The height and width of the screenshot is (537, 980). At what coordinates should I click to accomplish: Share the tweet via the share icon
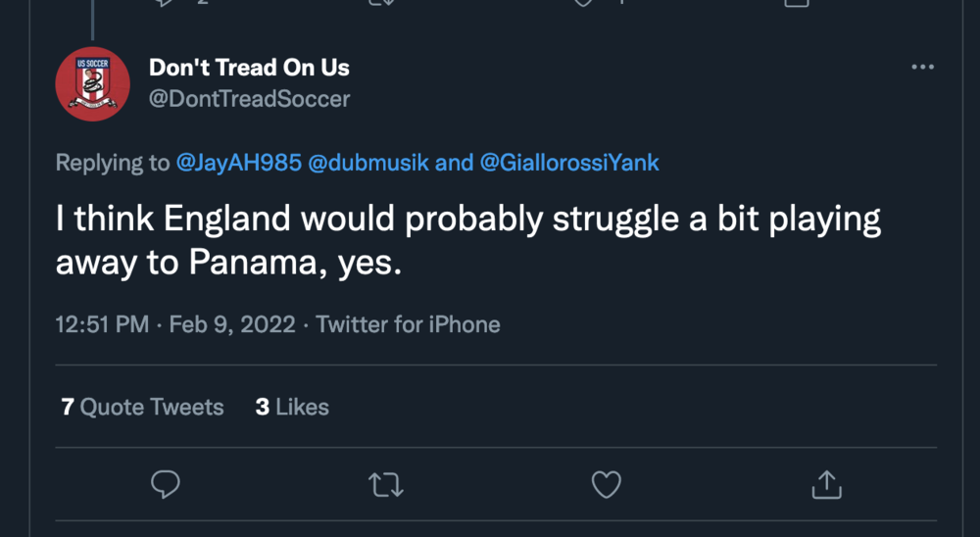click(x=826, y=482)
